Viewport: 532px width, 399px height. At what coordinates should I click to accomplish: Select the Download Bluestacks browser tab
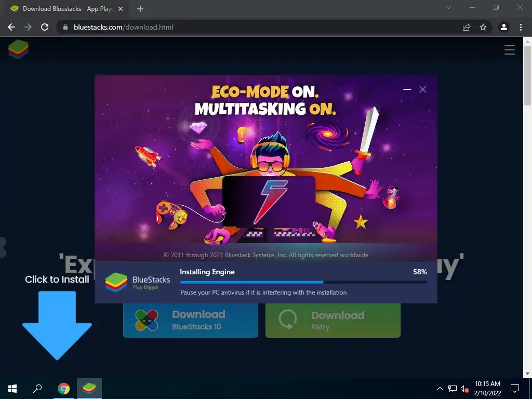coord(66,9)
